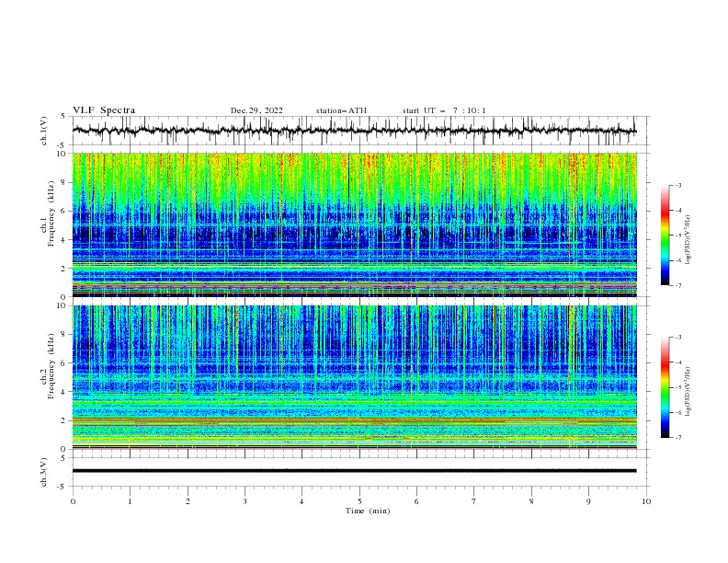Click the ch.1 spectrogram color scale bar
This screenshot has width=728, height=563.
665,236
